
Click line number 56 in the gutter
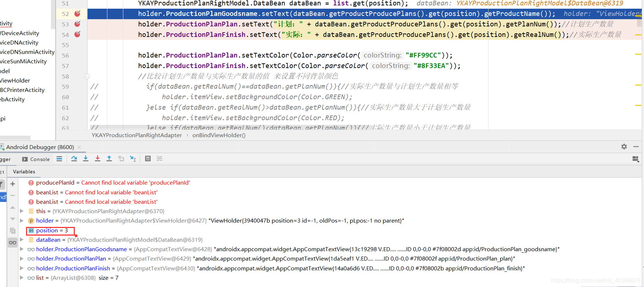pyautogui.click(x=65, y=55)
